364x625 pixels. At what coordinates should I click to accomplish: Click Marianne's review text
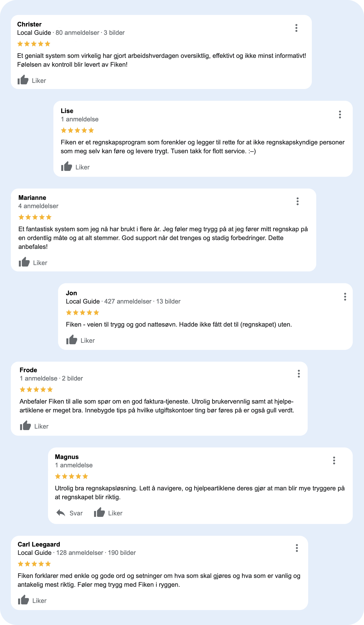161,237
